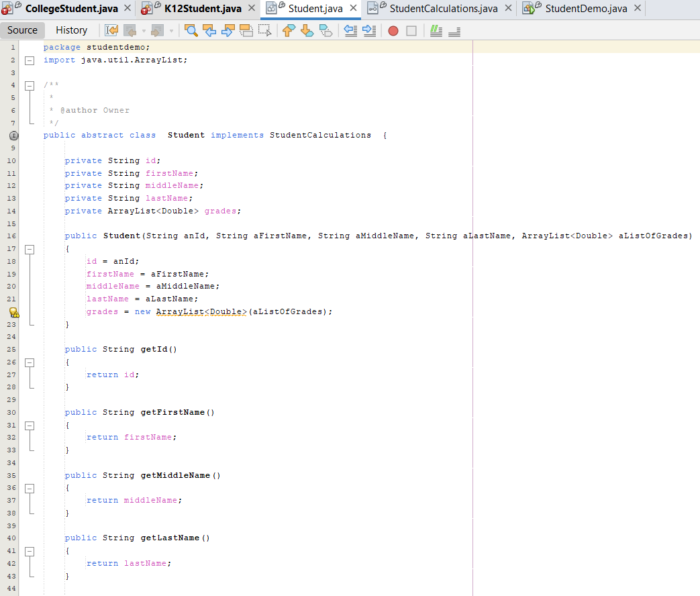Click the K12Student.java file icon in tab
Screen dimensions: 700x596
(x=146, y=9)
